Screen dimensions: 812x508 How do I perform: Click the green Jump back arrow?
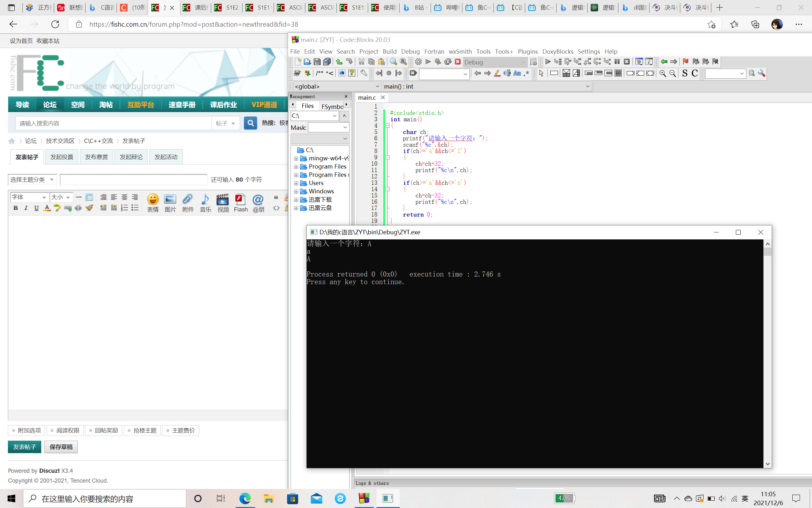click(664, 62)
